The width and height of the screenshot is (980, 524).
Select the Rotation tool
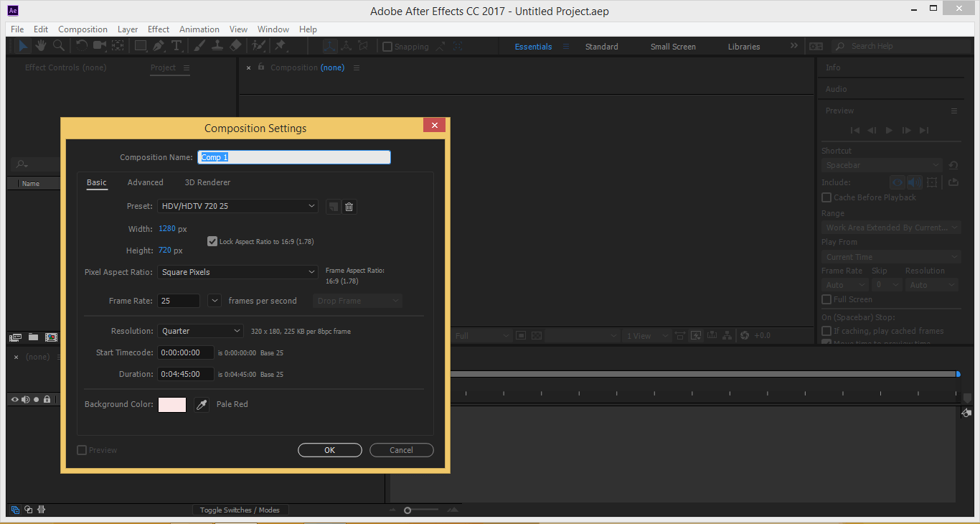tap(82, 46)
